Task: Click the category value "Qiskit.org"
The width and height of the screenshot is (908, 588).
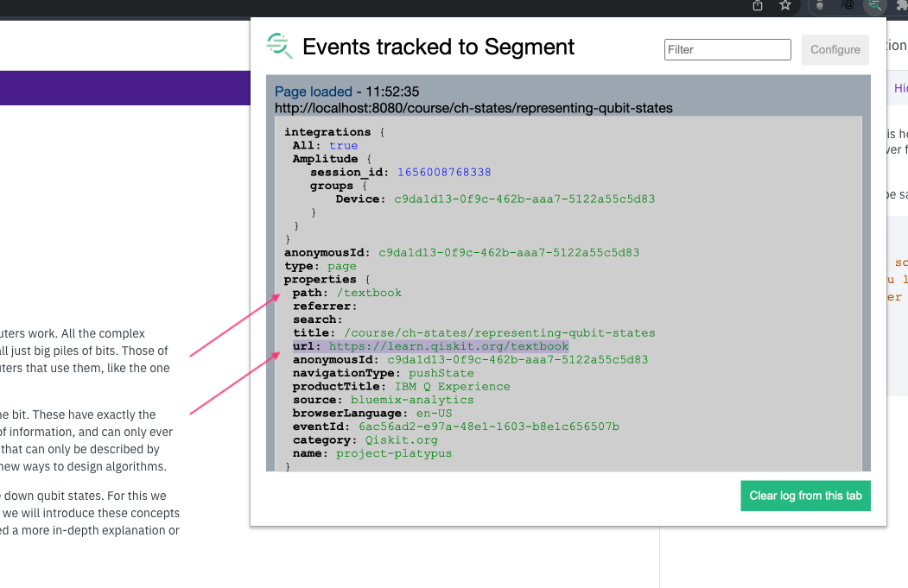Action: click(402, 439)
